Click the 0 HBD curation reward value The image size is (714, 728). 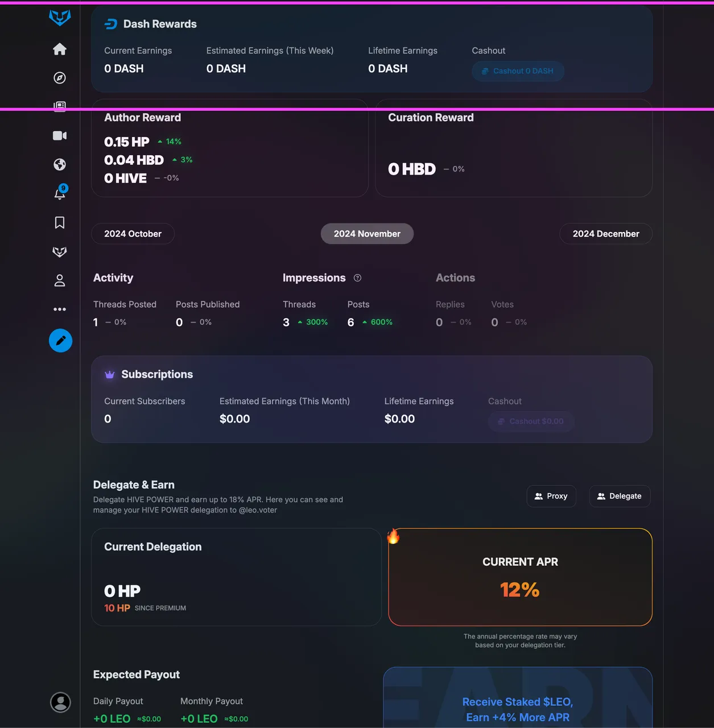(x=412, y=169)
